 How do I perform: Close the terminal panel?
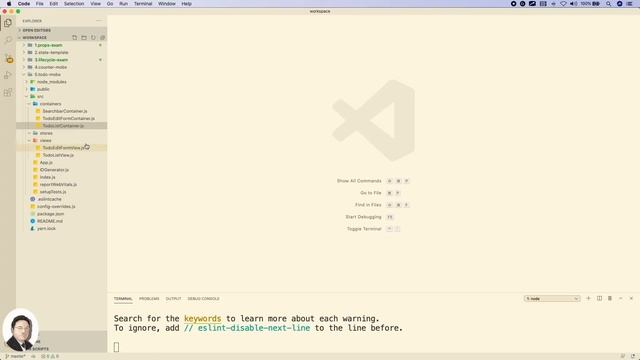pos(631,298)
